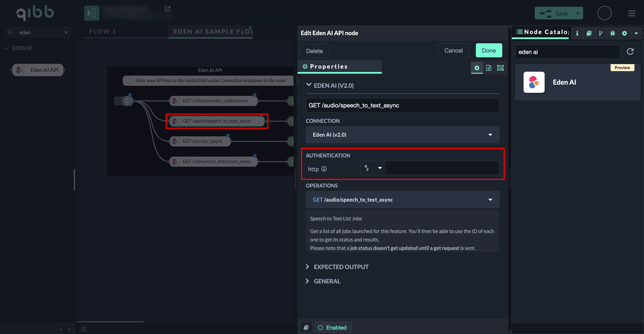Click the refresh catalog icon
Image resolution: width=644 pixels, height=334 pixels.
coord(630,51)
